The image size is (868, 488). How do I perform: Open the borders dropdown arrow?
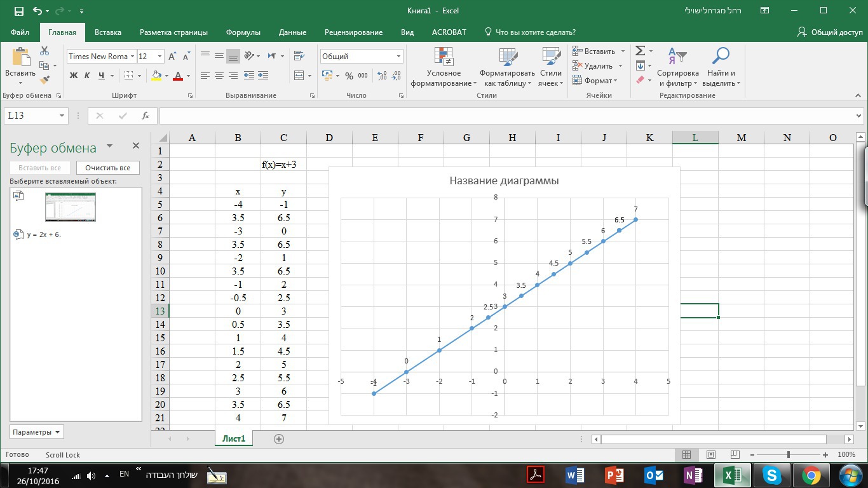point(139,76)
